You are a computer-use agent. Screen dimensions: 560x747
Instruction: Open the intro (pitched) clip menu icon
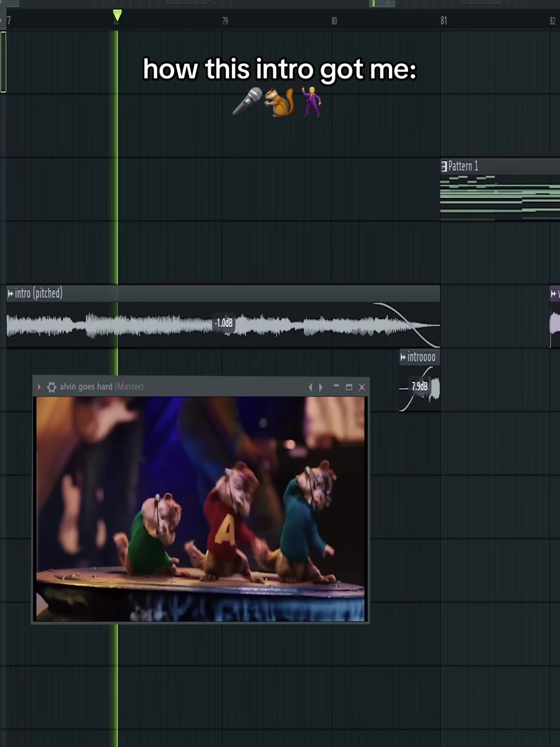[11, 294]
